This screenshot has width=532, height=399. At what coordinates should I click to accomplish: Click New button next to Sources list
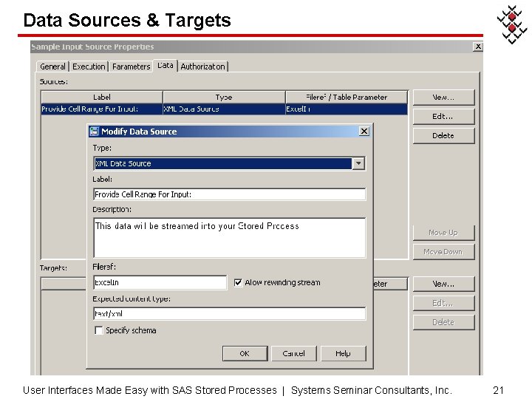coord(443,98)
